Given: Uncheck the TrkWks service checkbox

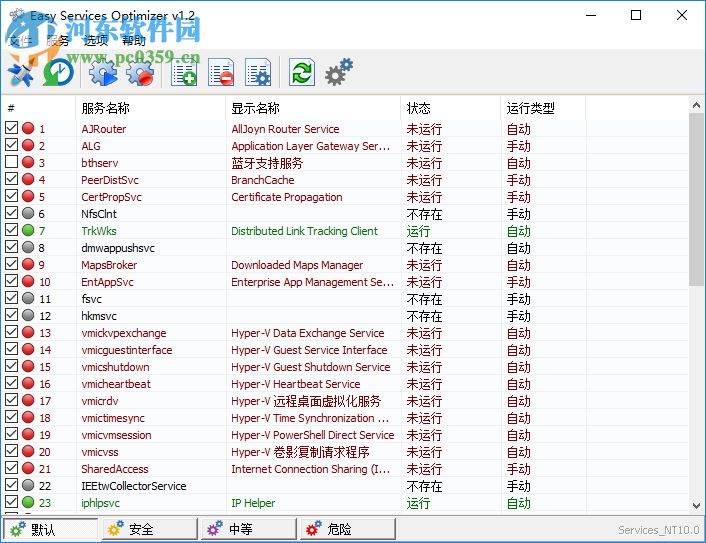Looking at the screenshot, I should click(x=12, y=230).
